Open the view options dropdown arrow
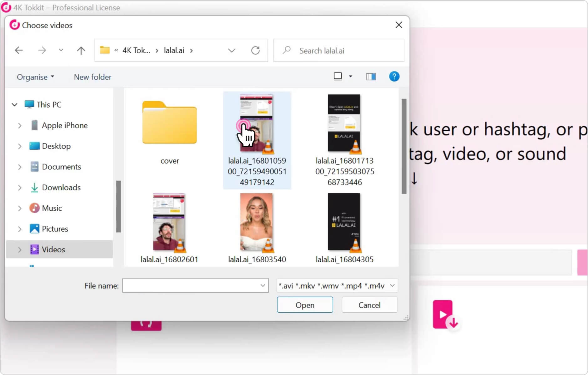588x375 pixels. [x=351, y=77]
